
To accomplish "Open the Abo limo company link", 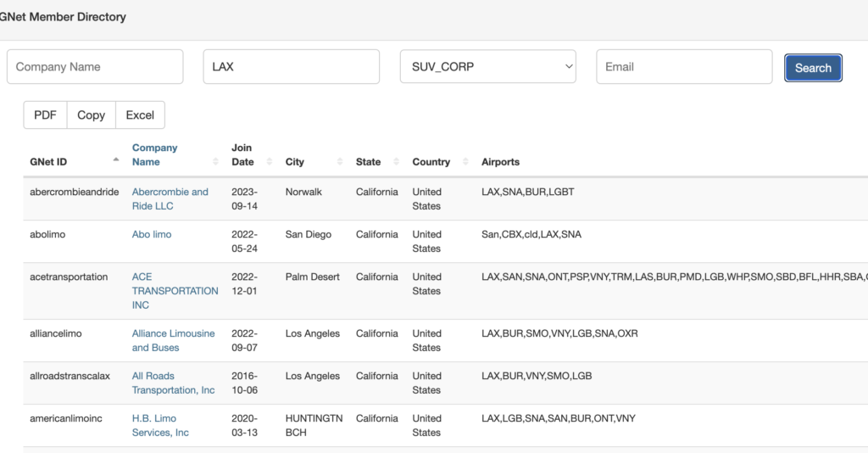I will pyautogui.click(x=152, y=234).
